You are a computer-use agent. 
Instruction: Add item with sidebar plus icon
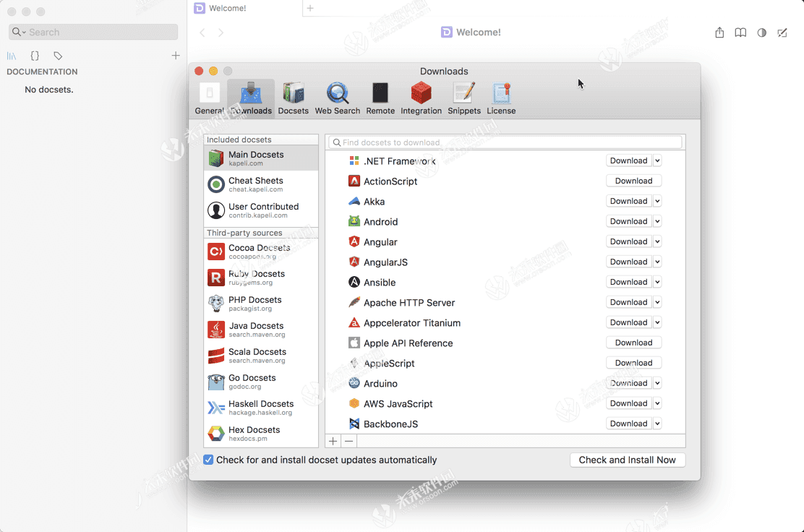(x=176, y=56)
